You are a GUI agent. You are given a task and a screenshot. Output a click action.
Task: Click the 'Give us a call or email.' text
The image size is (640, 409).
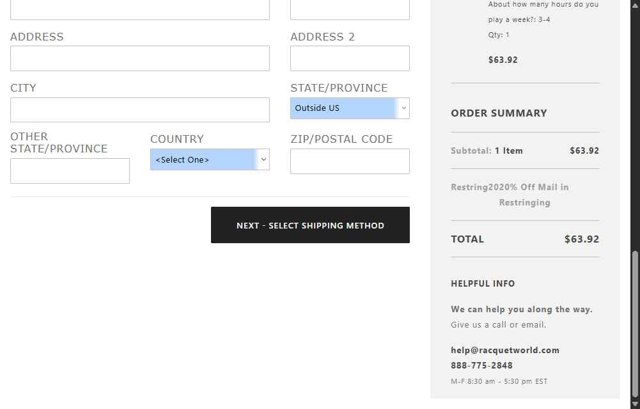(x=498, y=325)
